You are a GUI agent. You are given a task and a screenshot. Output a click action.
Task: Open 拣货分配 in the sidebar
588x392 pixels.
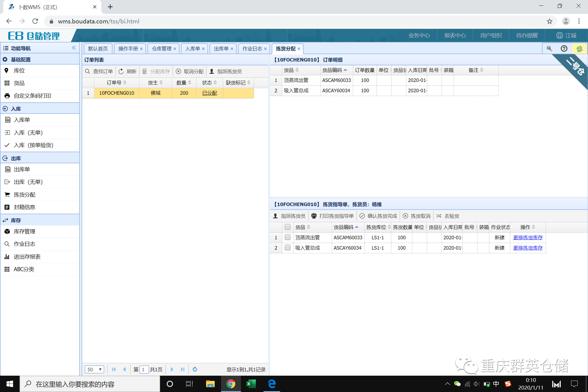tap(40, 195)
